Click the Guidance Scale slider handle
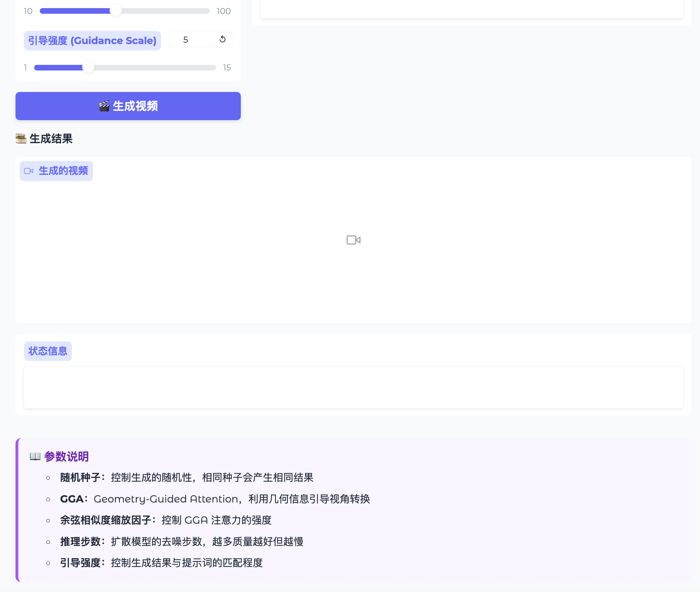Image resolution: width=700 pixels, height=592 pixels. point(88,67)
